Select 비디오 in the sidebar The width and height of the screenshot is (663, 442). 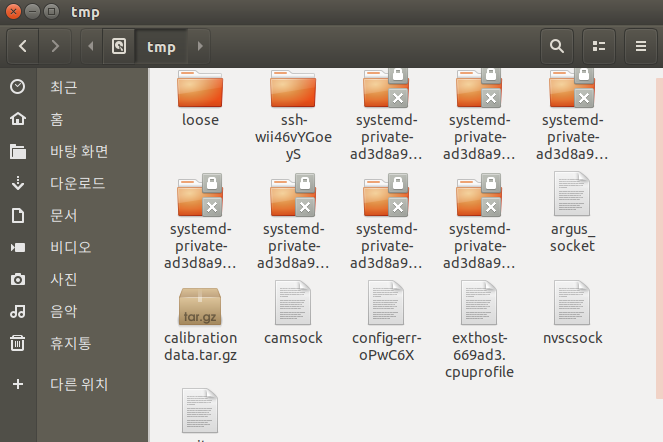(x=71, y=247)
